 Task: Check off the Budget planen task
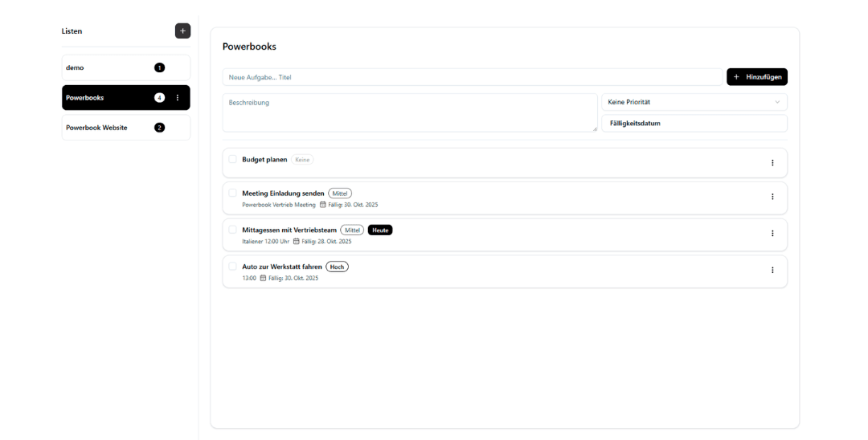coord(232,159)
